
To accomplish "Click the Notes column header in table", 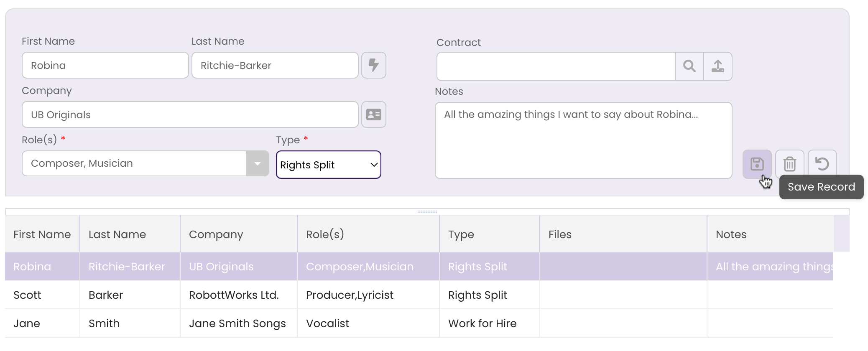I will [x=770, y=234].
